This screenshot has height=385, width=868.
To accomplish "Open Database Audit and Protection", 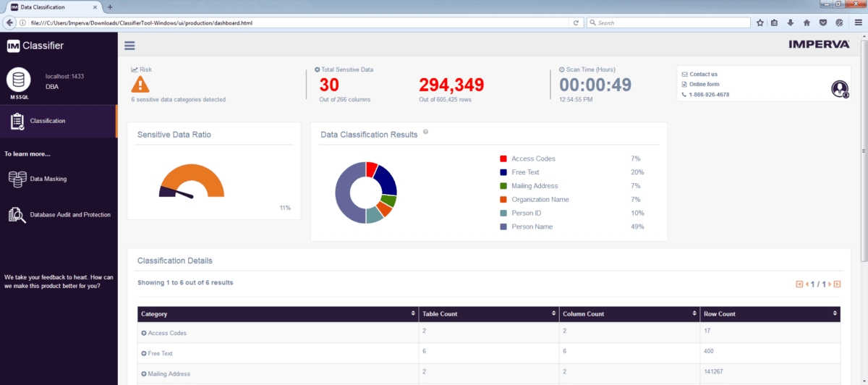I will pyautogui.click(x=69, y=215).
